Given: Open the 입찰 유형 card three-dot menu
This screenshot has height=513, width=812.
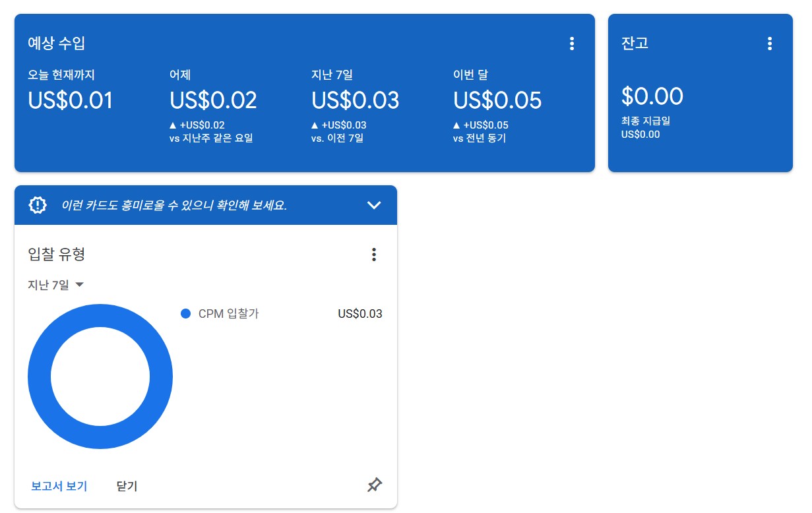Looking at the screenshot, I should click(374, 255).
